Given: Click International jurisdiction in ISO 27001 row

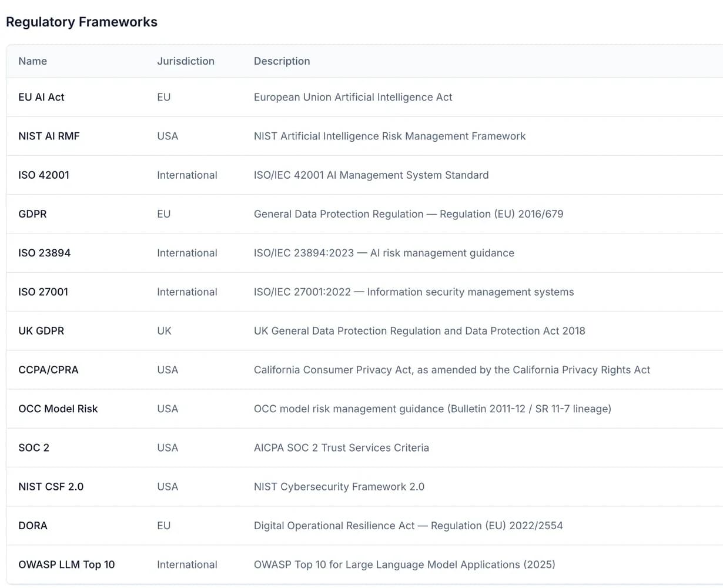Looking at the screenshot, I should pos(187,292).
